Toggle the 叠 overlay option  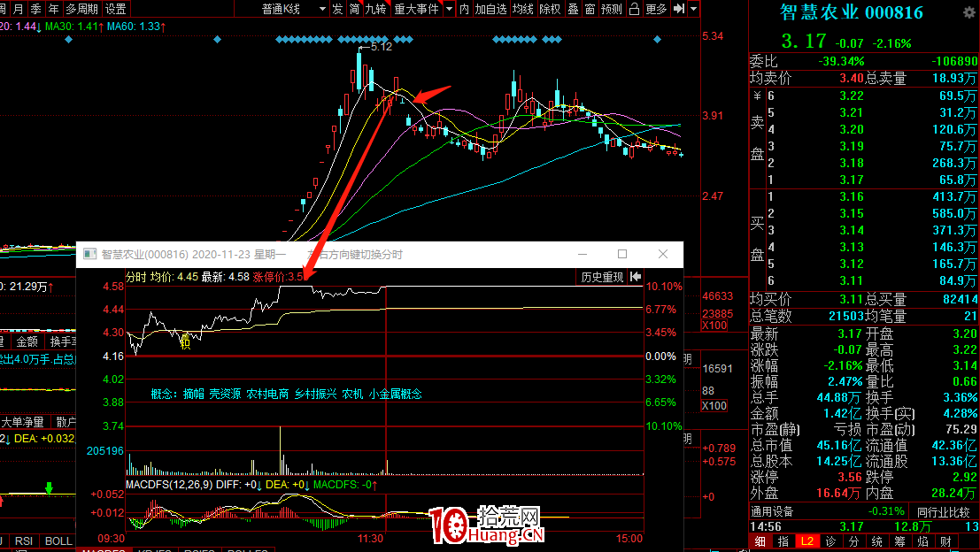click(x=573, y=9)
